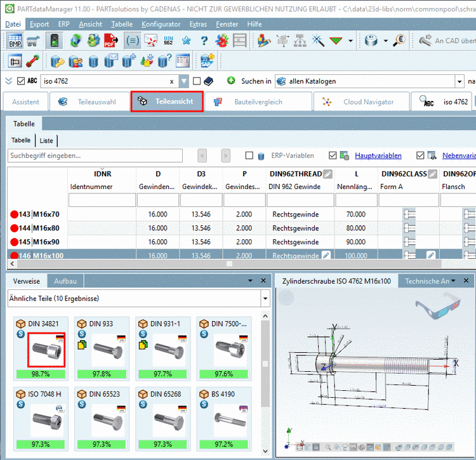This screenshot has width=476, height=460.
Task: Click the help question mark icon
Action: click(204, 41)
